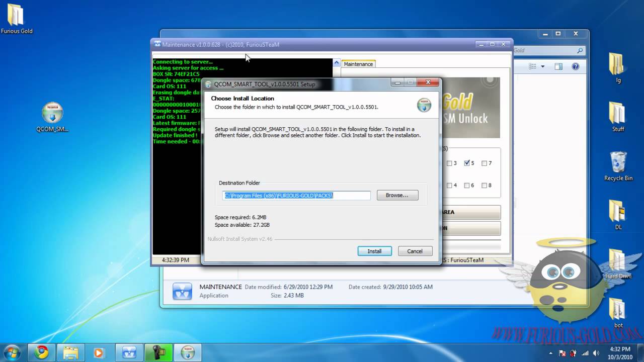Show hidden system tray icons
The width and height of the screenshot is (644, 362).
click(550, 353)
